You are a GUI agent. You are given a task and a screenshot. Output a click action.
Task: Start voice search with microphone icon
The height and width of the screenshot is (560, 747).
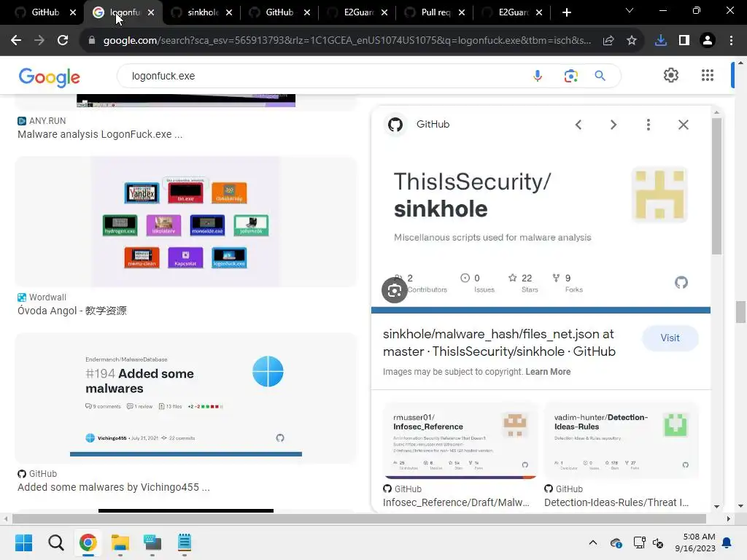tap(538, 76)
